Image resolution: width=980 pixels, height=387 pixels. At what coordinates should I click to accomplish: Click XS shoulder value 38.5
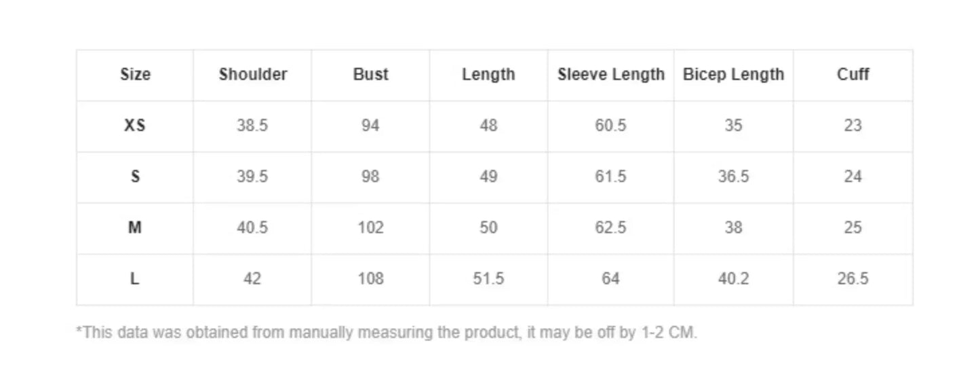tap(252, 126)
